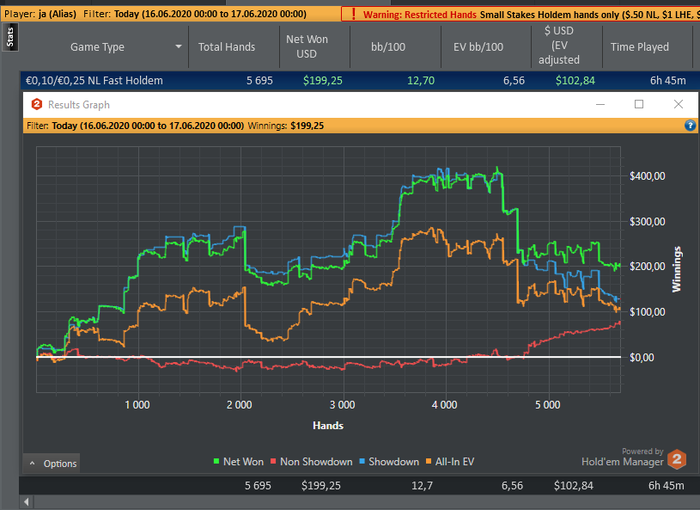The height and width of the screenshot is (510, 700).
Task: Sort by Total Hands column header
Action: 227,47
